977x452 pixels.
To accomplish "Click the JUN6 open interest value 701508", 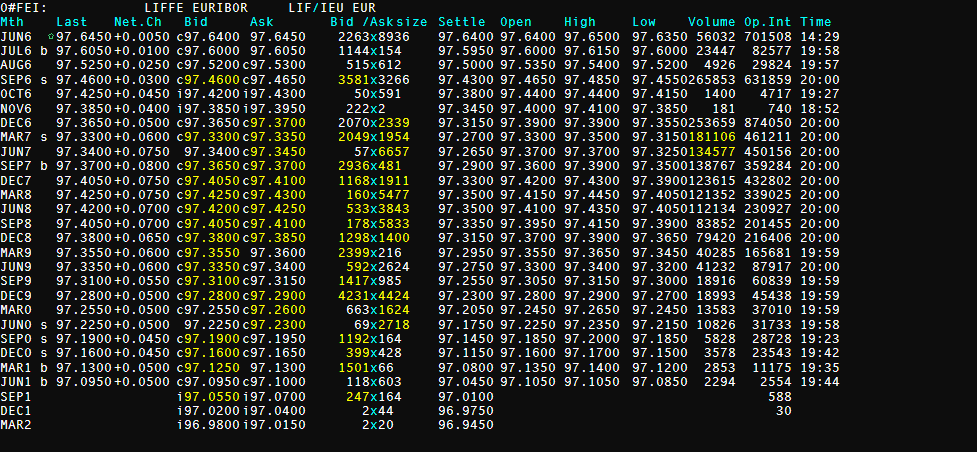I will pyautogui.click(x=768, y=37).
